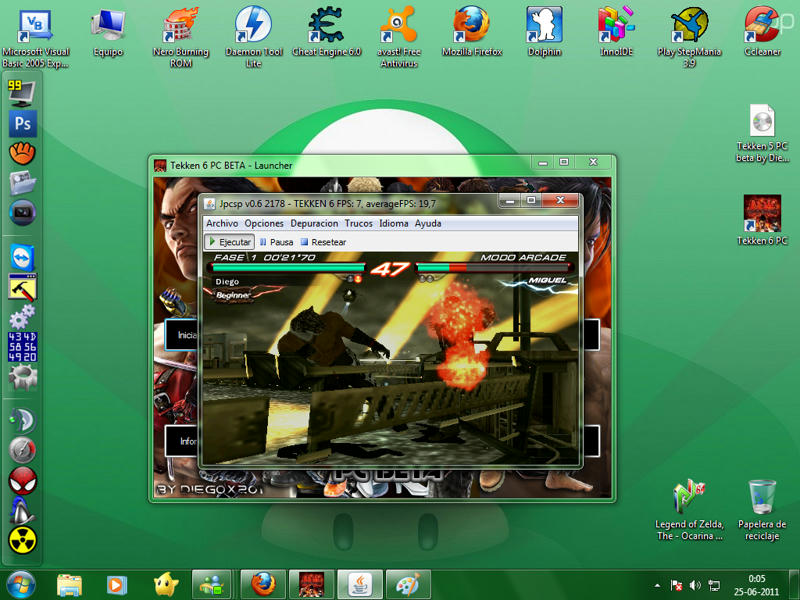This screenshot has height=600, width=800.
Task: Select the Equipo desktop icon
Action: [x=108, y=33]
